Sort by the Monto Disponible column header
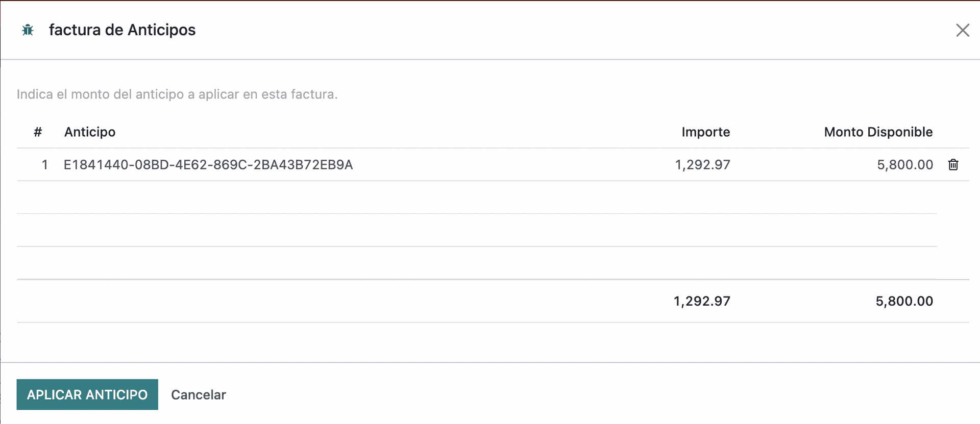Image resolution: width=980 pixels, height=424 pixels. [878, 132]
